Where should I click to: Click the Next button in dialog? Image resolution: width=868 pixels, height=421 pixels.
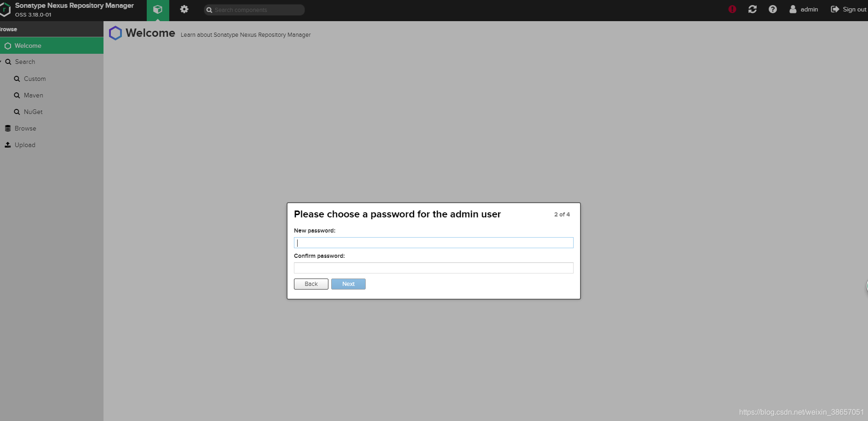tap(348, 284)
